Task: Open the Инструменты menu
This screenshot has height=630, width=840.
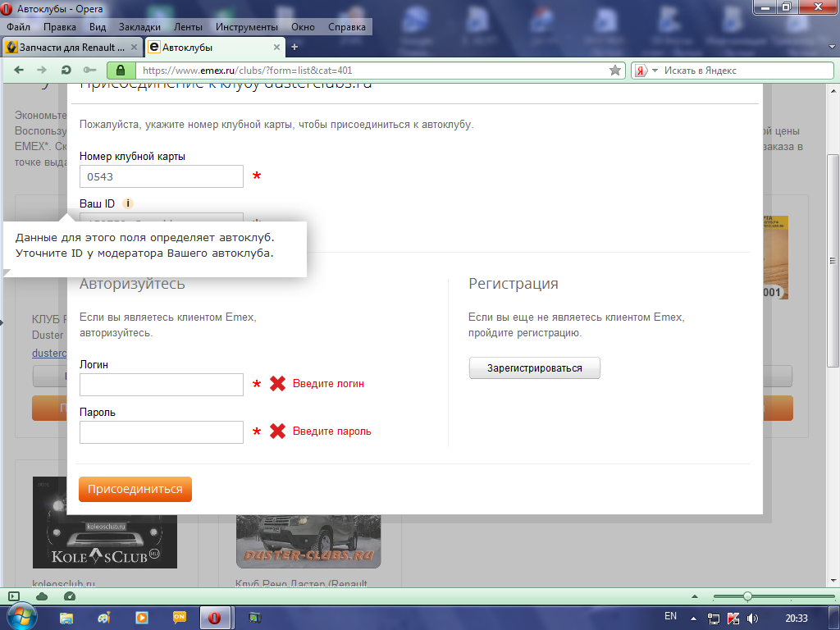Action: (246, 27)
